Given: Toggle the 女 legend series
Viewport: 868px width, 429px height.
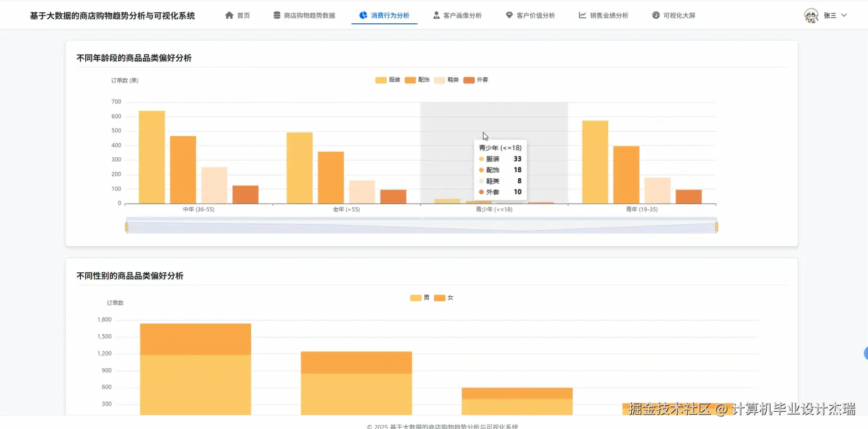Looking at the screenshot, I should pyautogui.click(x=444, y=298).
